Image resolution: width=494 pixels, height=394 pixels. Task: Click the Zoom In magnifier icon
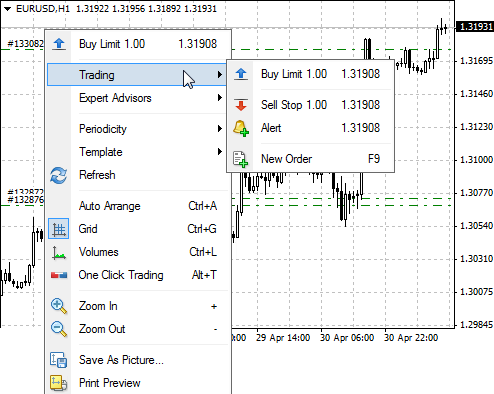59,306
